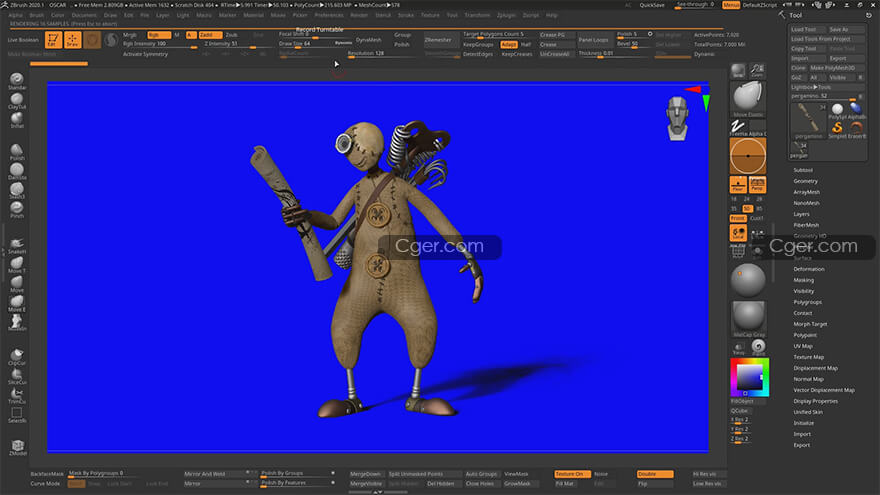Expand the Polygroups subpalette
This screenshot has height=495, width=880.
click(808, 302)
